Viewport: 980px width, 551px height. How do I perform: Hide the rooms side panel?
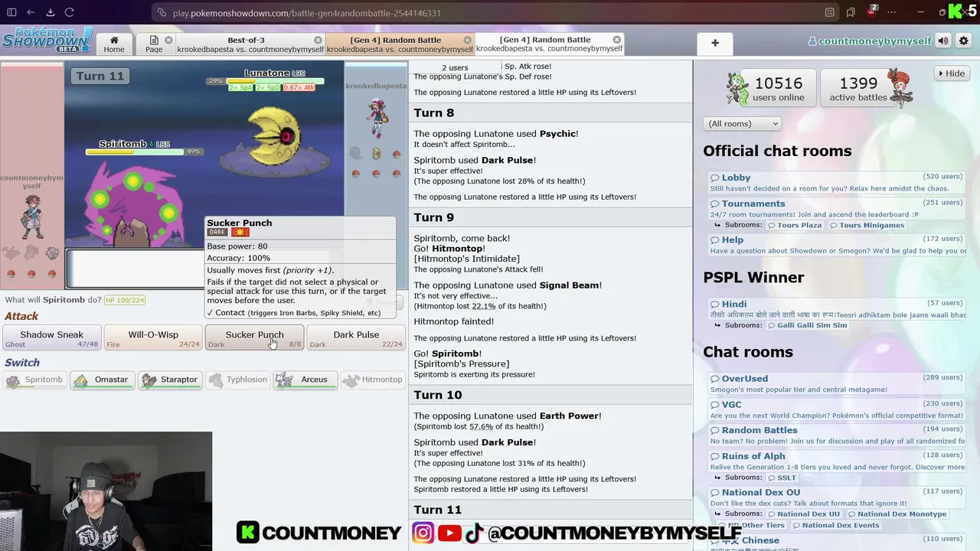(x=951, y=73)
